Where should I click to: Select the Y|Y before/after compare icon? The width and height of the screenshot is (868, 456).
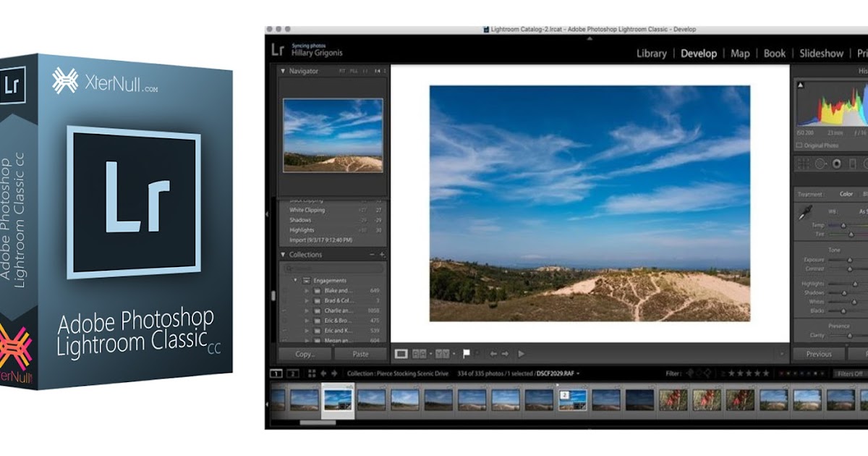point(442,354)
